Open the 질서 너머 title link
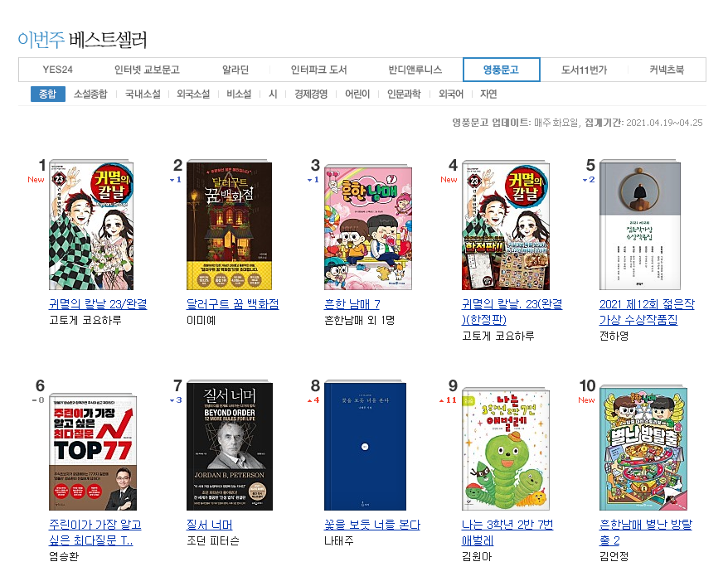This screenshot has height=586, width=728. pos(210,525)
